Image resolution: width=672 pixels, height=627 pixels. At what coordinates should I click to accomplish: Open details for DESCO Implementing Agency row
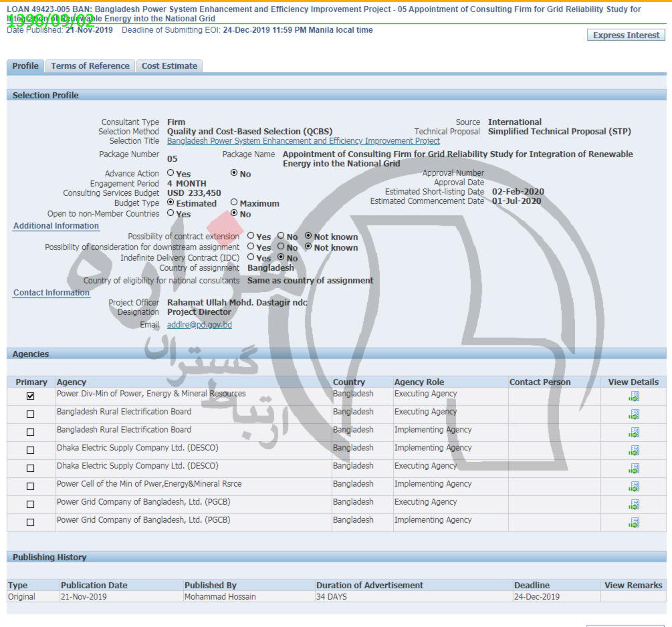pyautogui.click(x=633, y=451)
